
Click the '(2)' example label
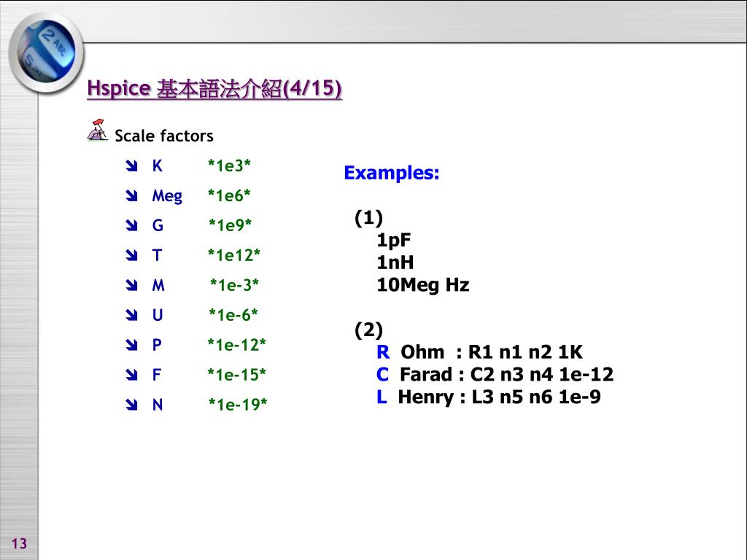pos(368,330)
